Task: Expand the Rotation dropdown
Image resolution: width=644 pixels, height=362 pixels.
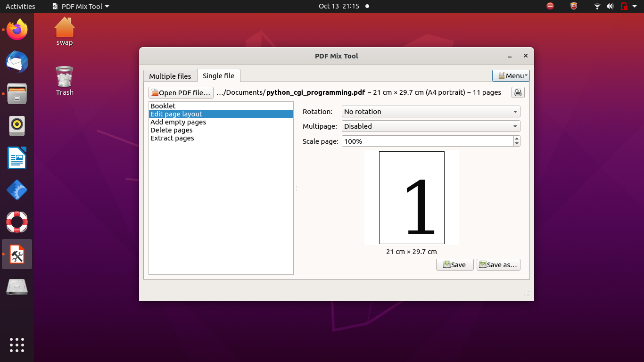Action: coord(430,112)
